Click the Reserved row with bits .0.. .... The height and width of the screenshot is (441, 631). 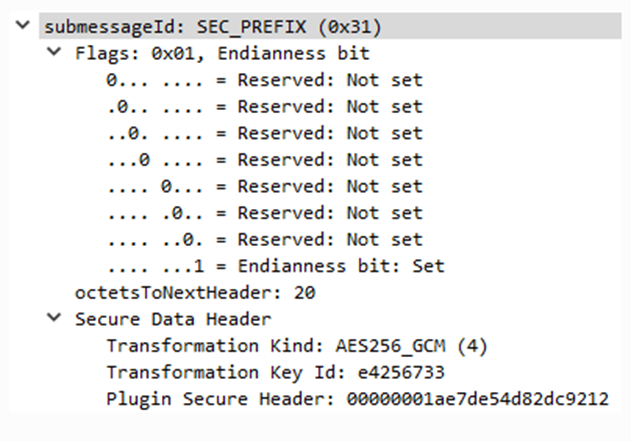coord(264,107)
